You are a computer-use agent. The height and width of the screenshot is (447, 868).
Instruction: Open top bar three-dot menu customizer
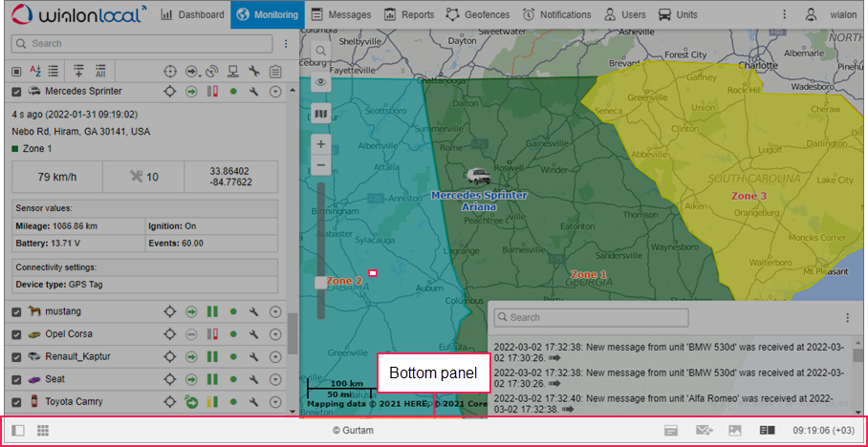click(785, 15)
